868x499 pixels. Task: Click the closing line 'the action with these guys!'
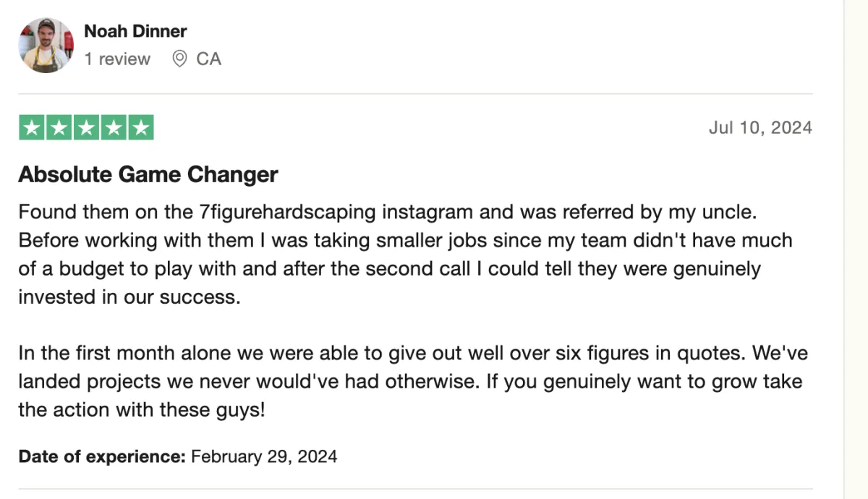(x=142, y=410)
